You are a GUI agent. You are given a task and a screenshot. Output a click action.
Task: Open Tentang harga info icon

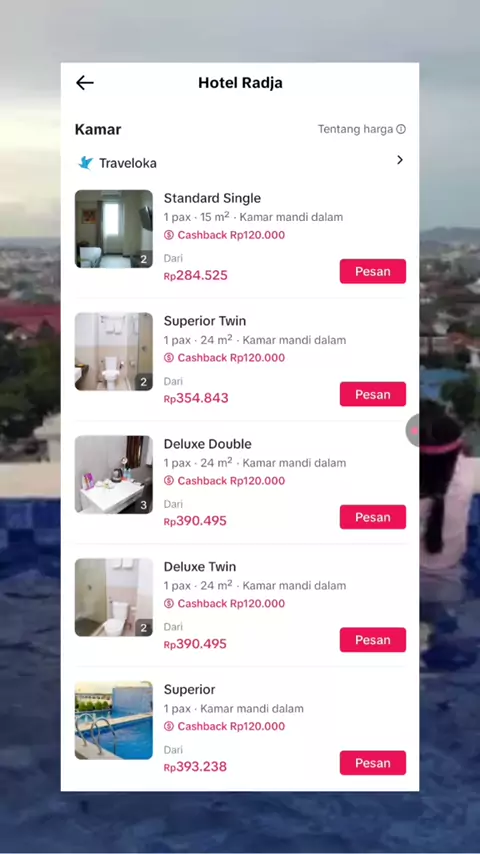(x=401, y=129)
